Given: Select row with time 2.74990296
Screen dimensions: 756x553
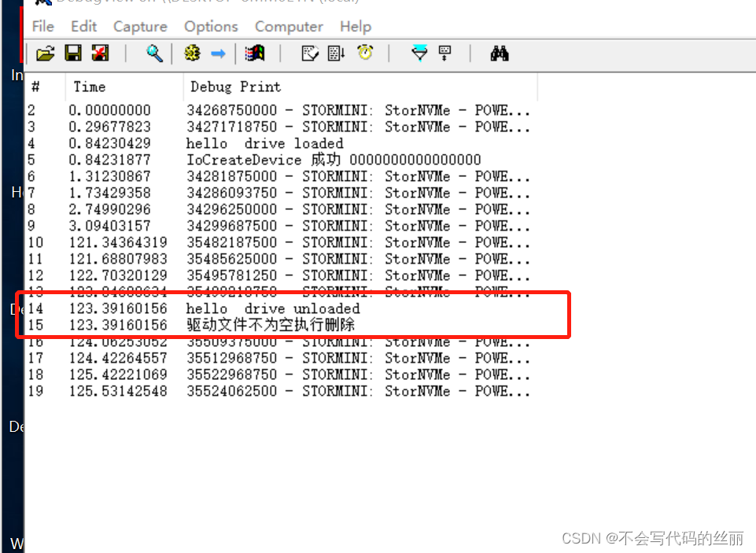Looking at the screenshot, I should (281, 209).
